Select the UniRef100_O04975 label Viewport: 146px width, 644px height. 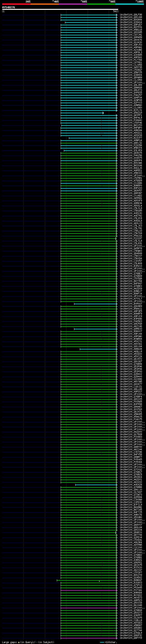[x=131, y=158]
